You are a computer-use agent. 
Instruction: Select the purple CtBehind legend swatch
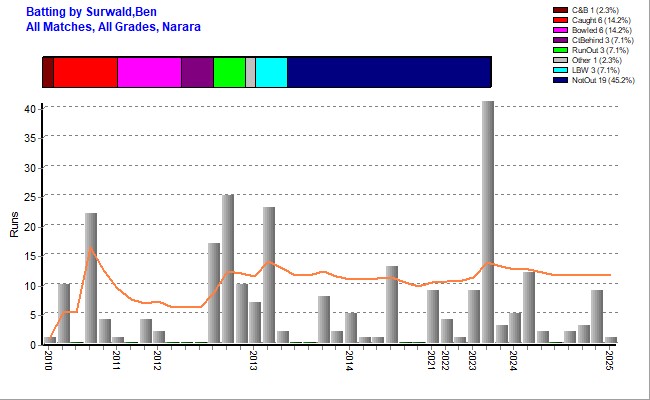(561, 40)
